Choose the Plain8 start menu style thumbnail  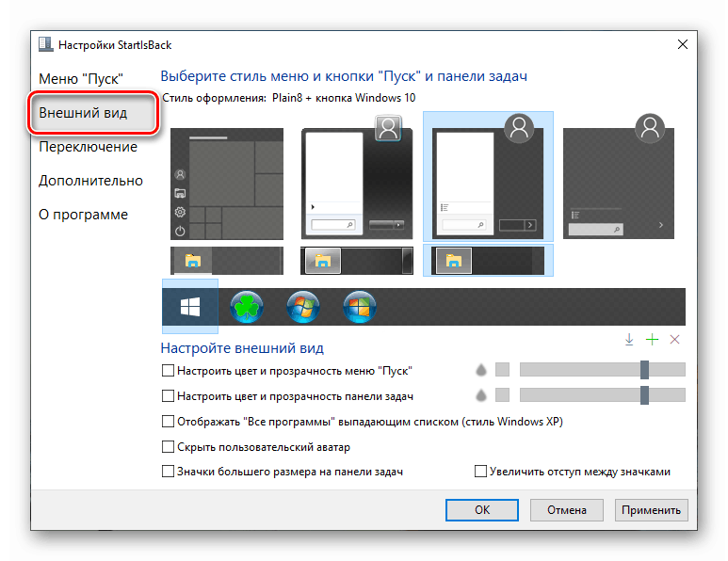point(488,176)
